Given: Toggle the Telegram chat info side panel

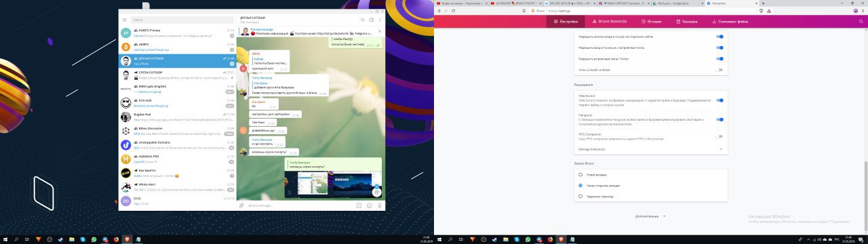Looking at the screenshot, I should pos(372,20).
